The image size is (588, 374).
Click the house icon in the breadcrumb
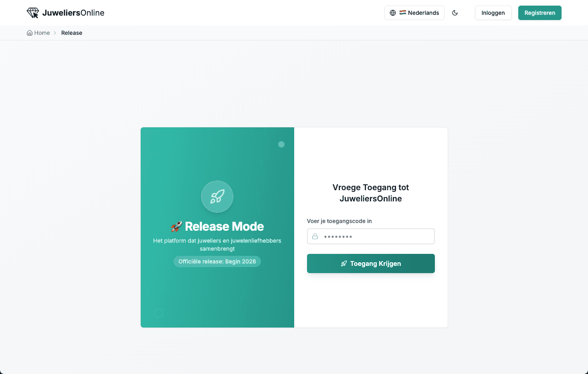[30, 33]
